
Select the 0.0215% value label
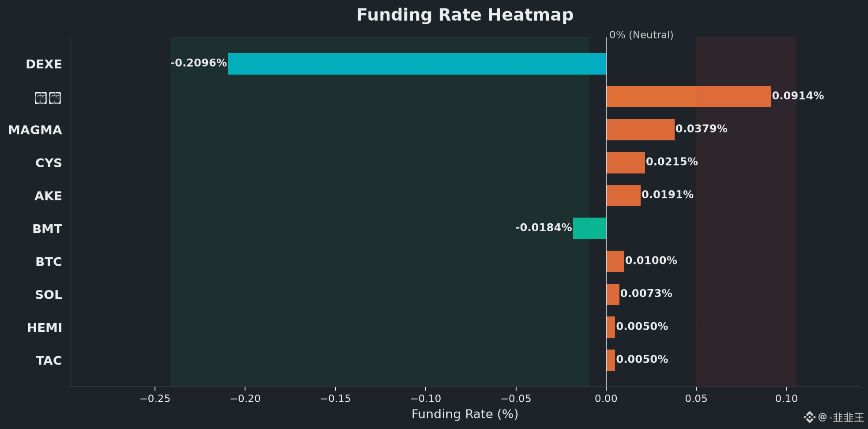[x=672, y=162]
